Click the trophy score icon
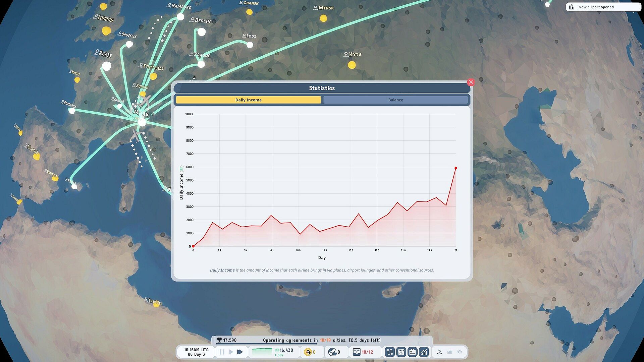The image size is (644, 362). point(219,340)
